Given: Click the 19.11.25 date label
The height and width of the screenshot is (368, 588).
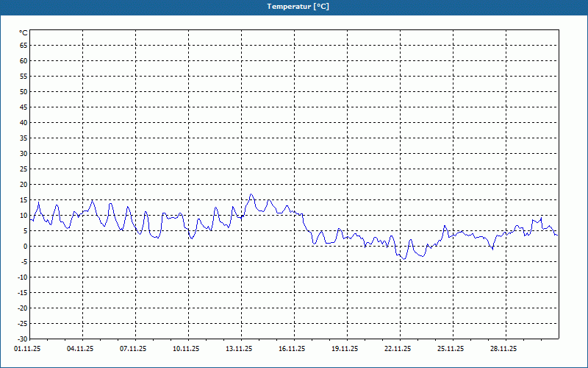Looking at the screenshot, I should [345, 349].
